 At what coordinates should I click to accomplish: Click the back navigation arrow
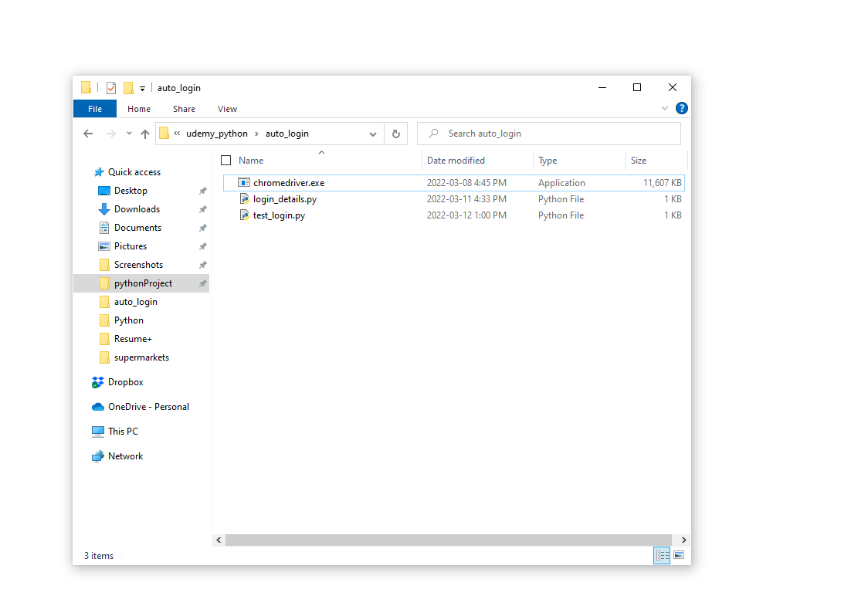[87, 133]
